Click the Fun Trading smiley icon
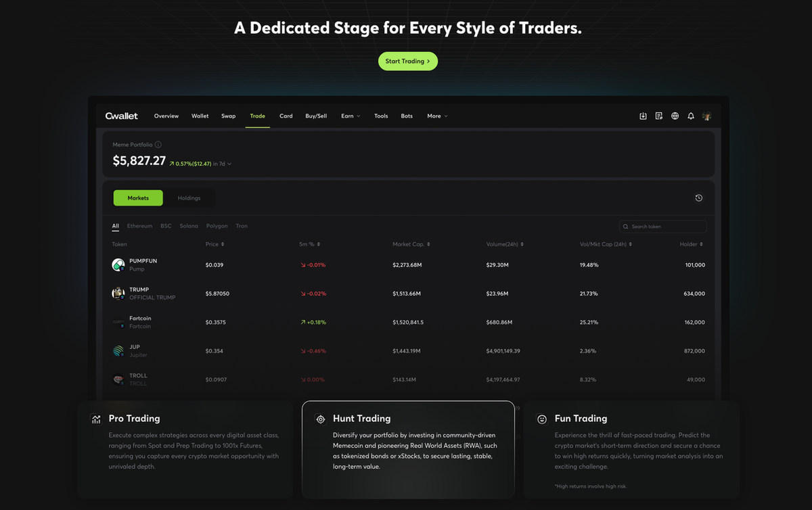Screen dimensions: 812x510 tap(542, 419)
